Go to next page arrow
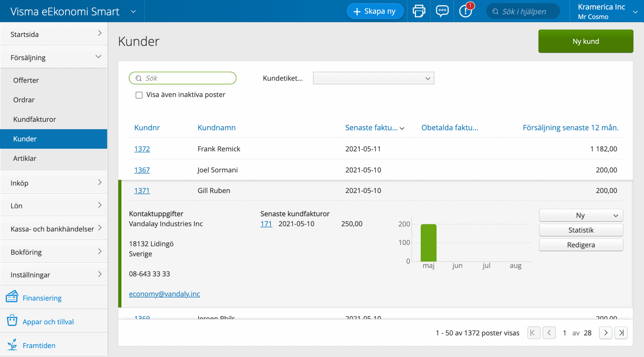This screenshot has width=644, height=357. pyautogui.click(x=605, y=333)
